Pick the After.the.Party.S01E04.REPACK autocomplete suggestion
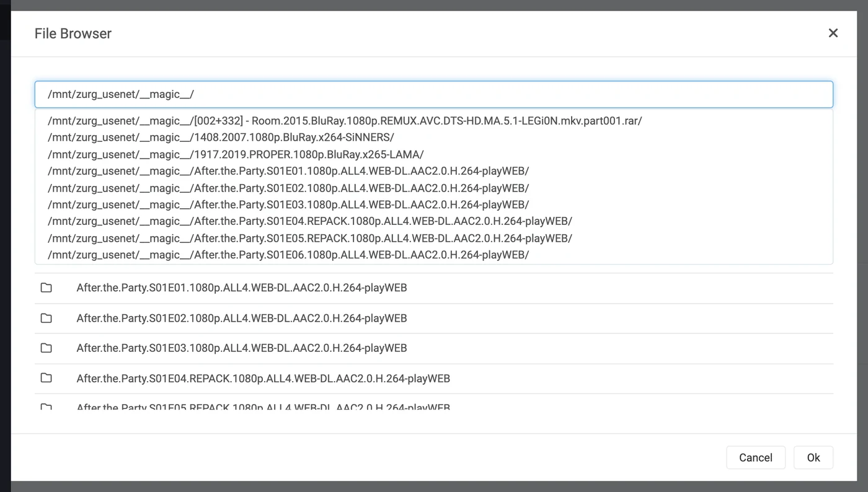Viewport: 868px width, 492px height. (434, 221)
